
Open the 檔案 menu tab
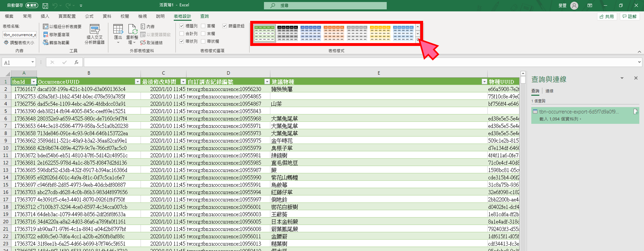click(x=9, y=16)
